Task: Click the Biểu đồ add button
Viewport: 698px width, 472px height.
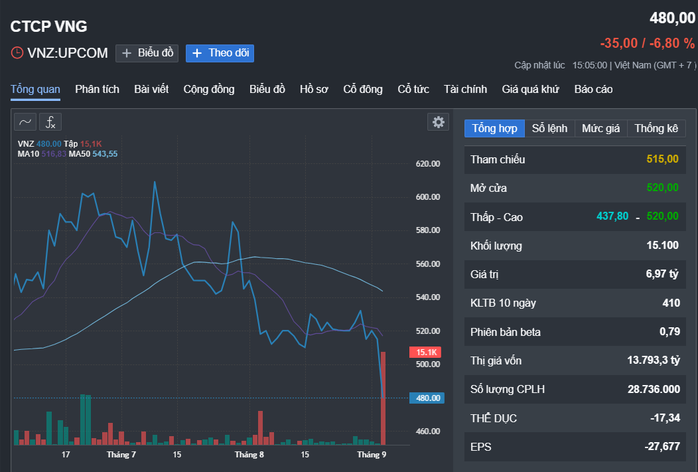Action: tap(147, 53)
